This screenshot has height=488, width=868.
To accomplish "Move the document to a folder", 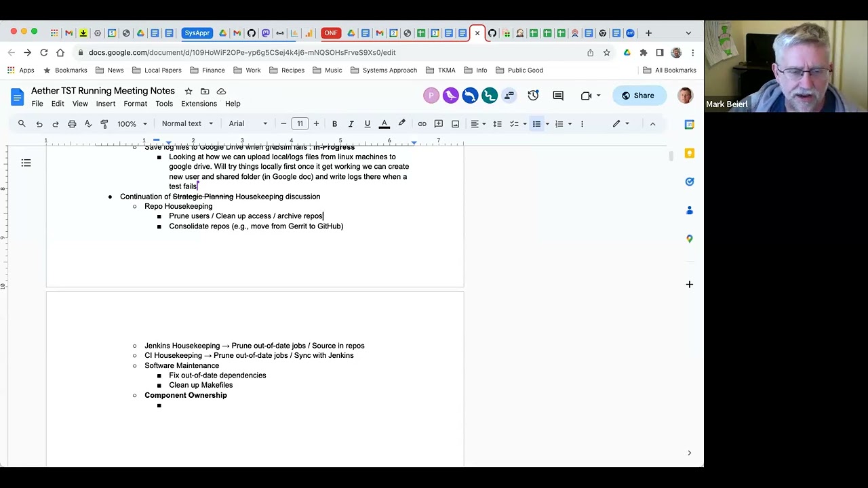I will [x=205, y=91].
